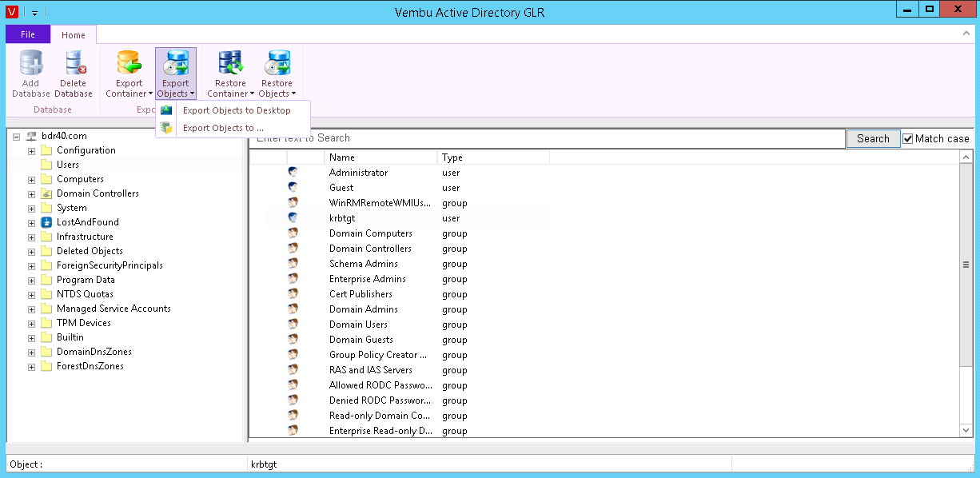Click the Restore Container ribbon icon
This screenshot has height=478, width=980.
[230, 63]
